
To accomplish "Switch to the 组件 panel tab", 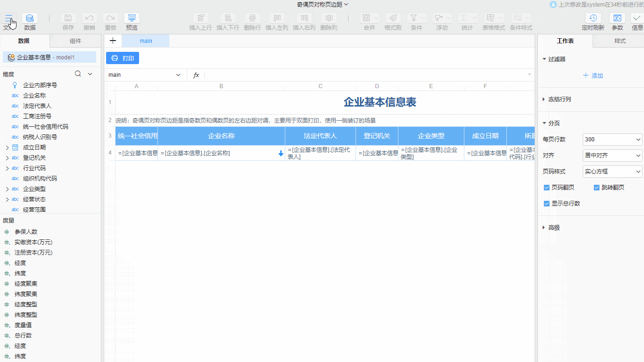I will pos(75,41).
